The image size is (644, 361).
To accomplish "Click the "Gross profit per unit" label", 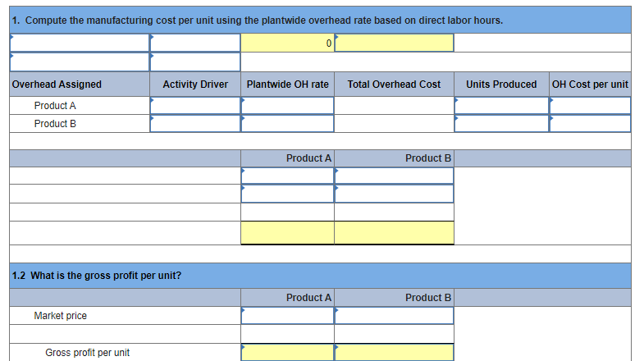I will tap(88, 353).
